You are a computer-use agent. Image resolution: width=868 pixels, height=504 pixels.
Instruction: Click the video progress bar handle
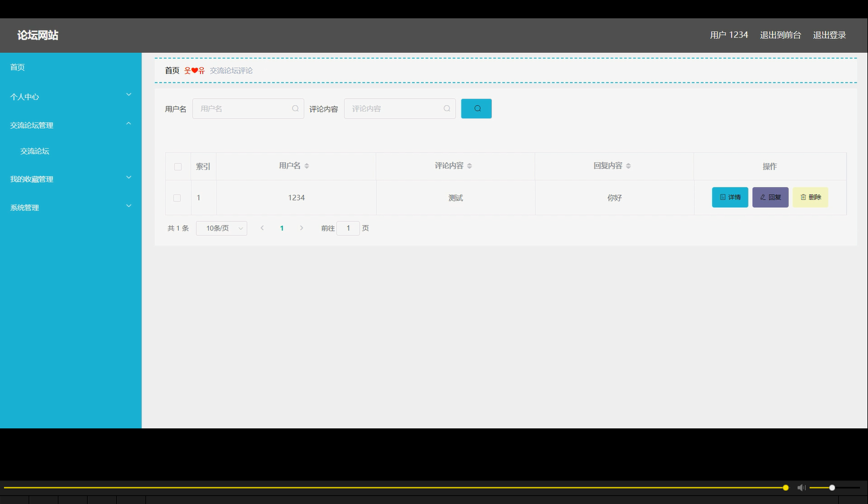(786, 487)
